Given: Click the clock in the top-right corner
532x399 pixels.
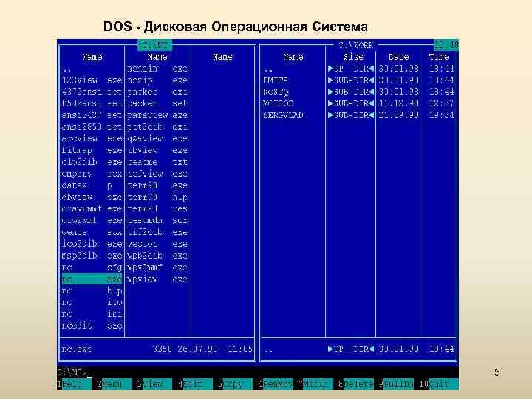Looking at the screenshot, I should [446, 45].
